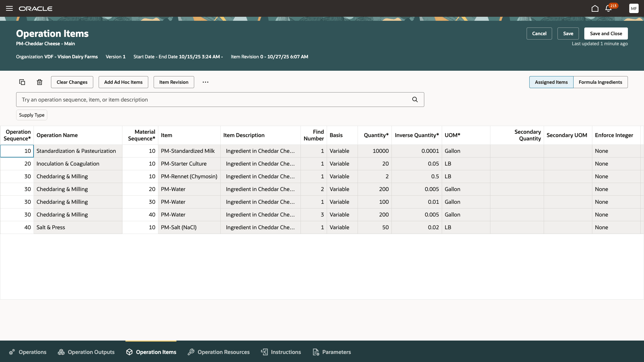This screenshot has height=362, width=644.
Task: Open the MF user profile avatar
Action: 634,8
